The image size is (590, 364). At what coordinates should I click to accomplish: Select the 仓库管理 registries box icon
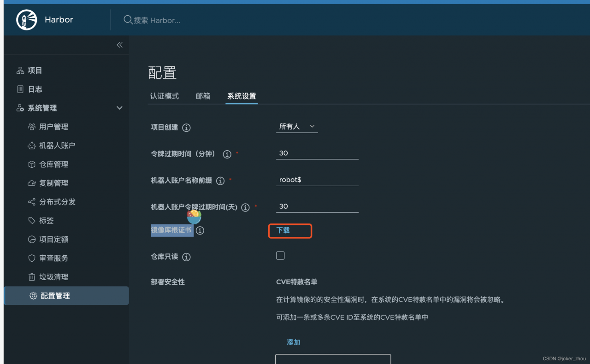33,164
